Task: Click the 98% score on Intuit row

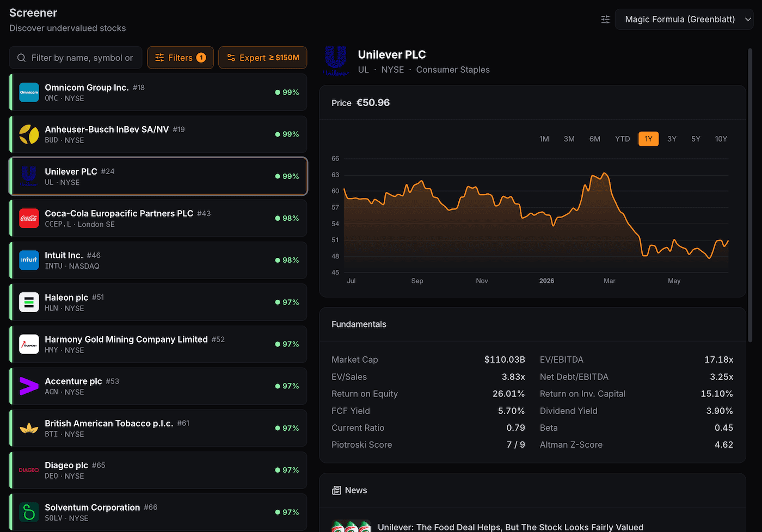Action: pos(287,260)
